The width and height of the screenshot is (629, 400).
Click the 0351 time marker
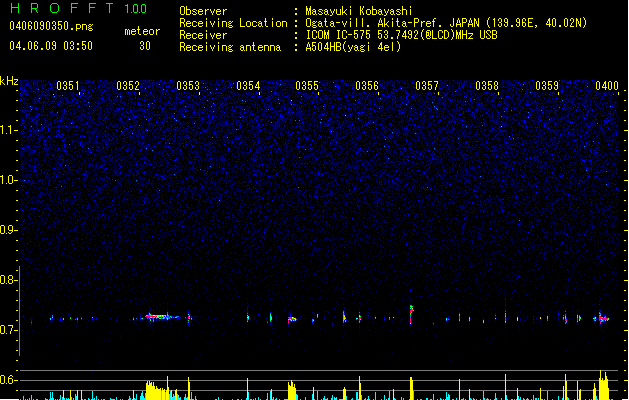click(68, 86)
